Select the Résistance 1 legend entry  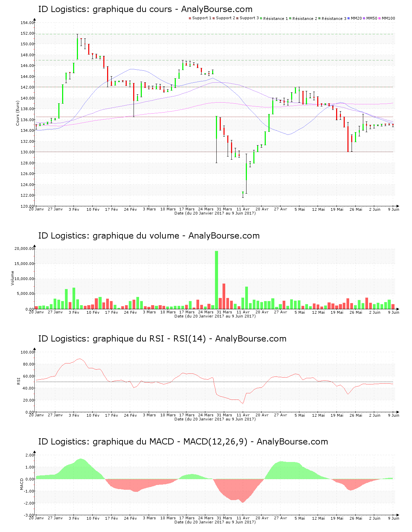coord(274,18)
